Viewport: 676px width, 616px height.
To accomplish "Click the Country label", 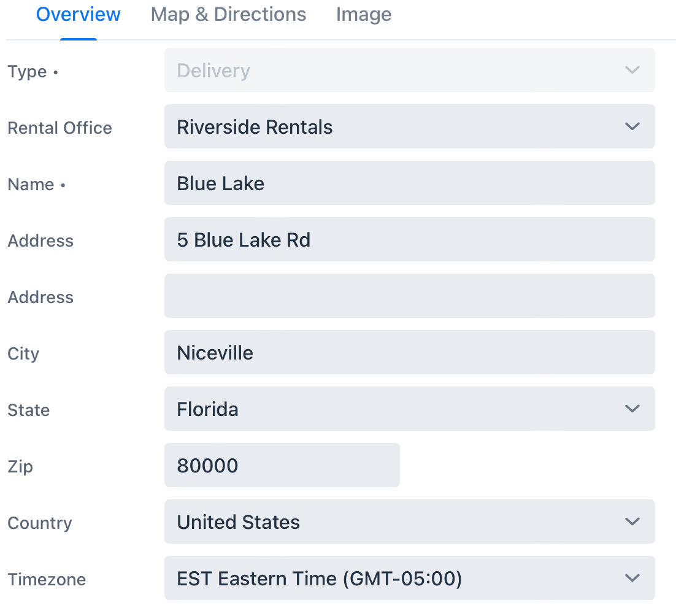I will [x=40, y=523].
